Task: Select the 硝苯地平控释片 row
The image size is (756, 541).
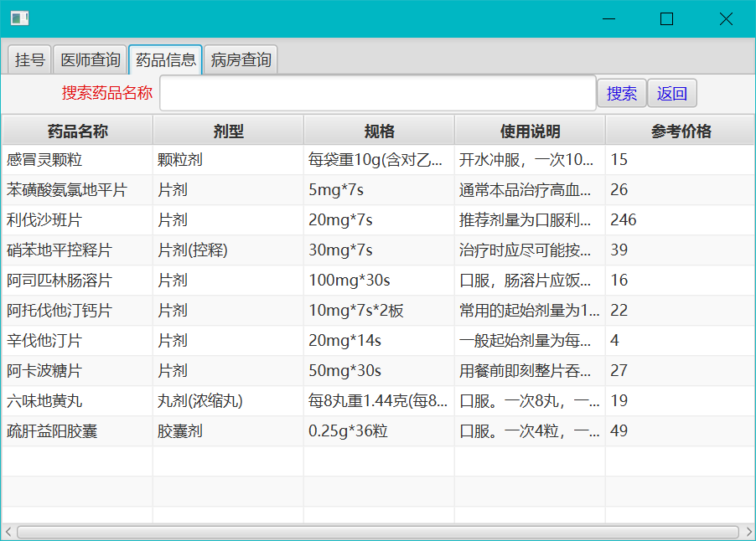Action: pos(378,250)
